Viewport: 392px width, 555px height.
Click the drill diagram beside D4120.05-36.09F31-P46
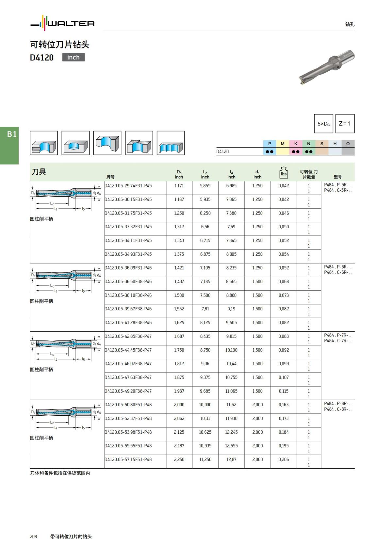pos(66,279)
